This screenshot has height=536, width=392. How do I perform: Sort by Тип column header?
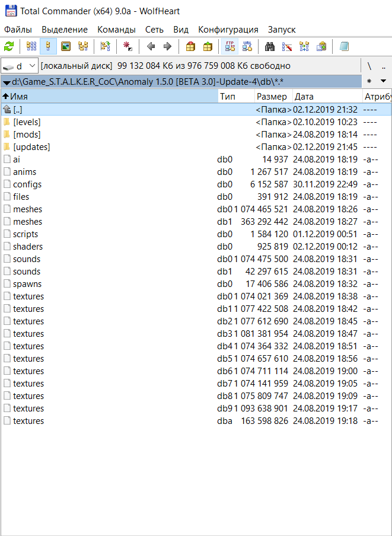[237, 97]
